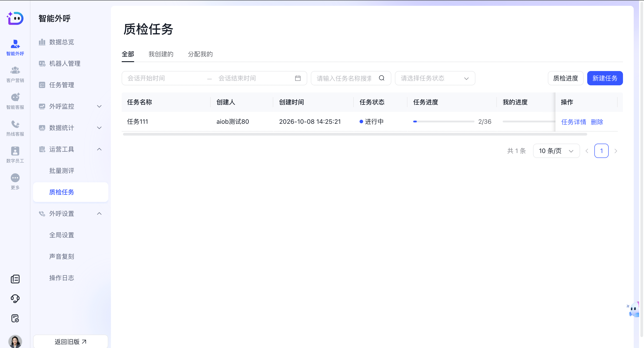Open the 数字员工 module icon
This screenshot has height=348, width=644.
pyautogui.click(x=15, y=155)
